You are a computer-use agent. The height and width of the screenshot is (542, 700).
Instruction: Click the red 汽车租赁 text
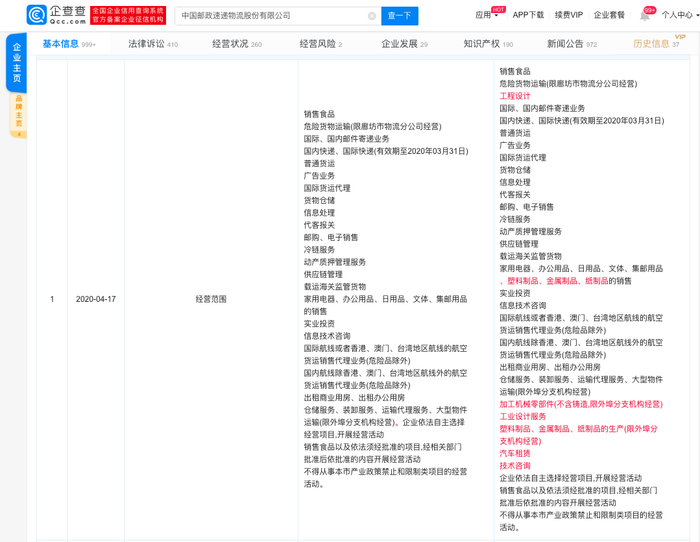[515, 454]
